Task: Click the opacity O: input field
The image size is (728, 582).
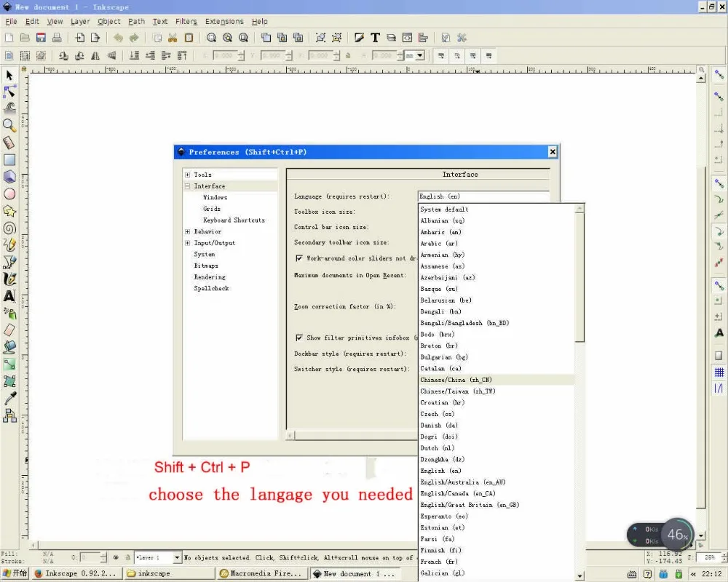Action: (x=90, y=557)
